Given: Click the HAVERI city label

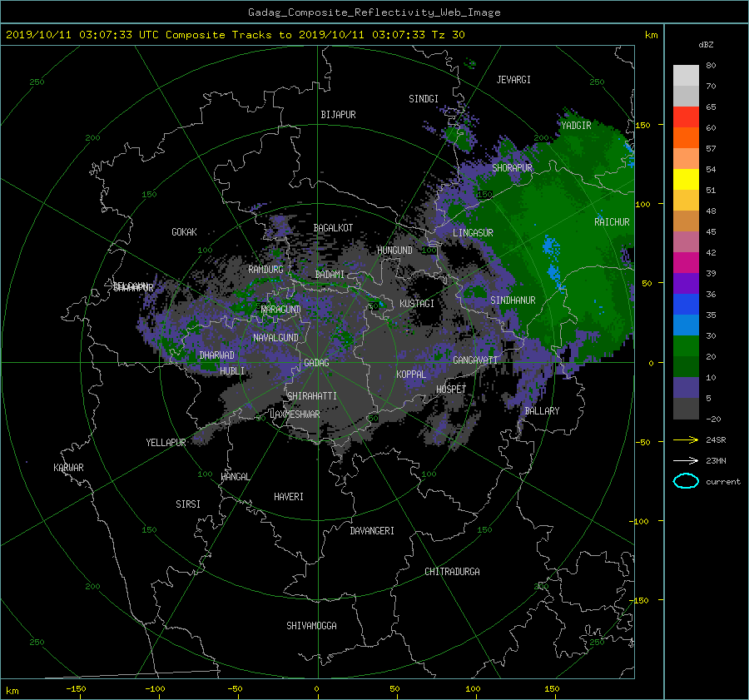Looking at the screenshot, I should pyautogui.click(x=289, y=497).
